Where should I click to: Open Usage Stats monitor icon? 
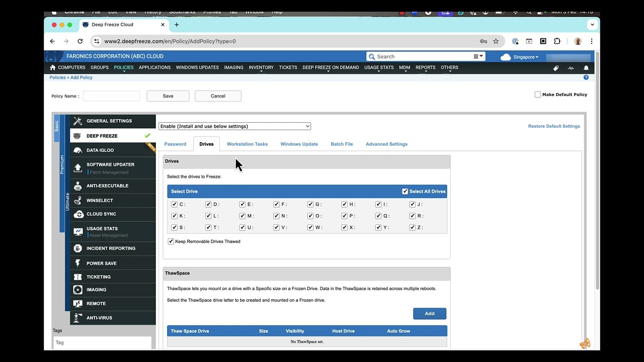[x=77, y=232]
